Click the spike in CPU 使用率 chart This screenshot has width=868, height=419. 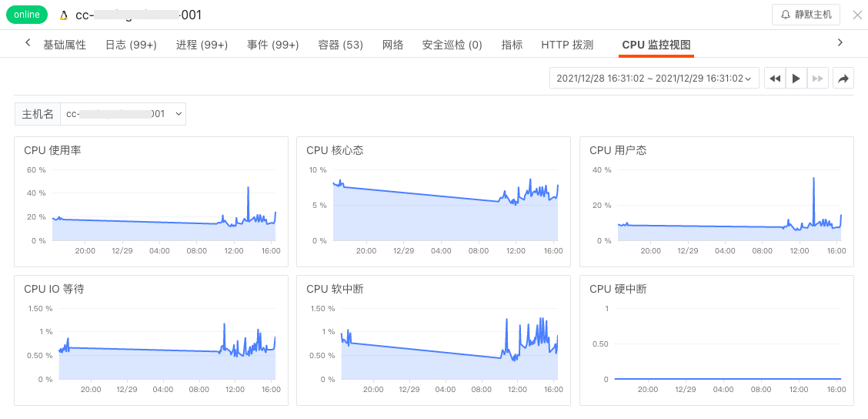coord(248,187)
